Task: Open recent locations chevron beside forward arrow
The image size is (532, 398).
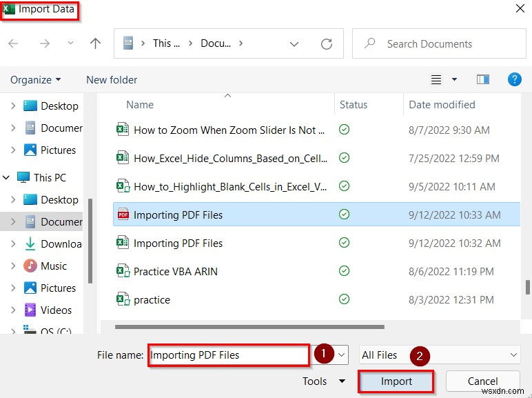Action: pos(70,43)
